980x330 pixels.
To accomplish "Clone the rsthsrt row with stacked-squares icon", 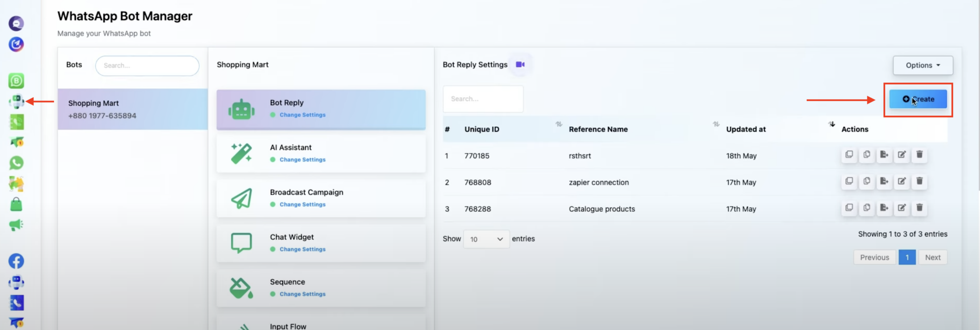I will pos(849,155).
